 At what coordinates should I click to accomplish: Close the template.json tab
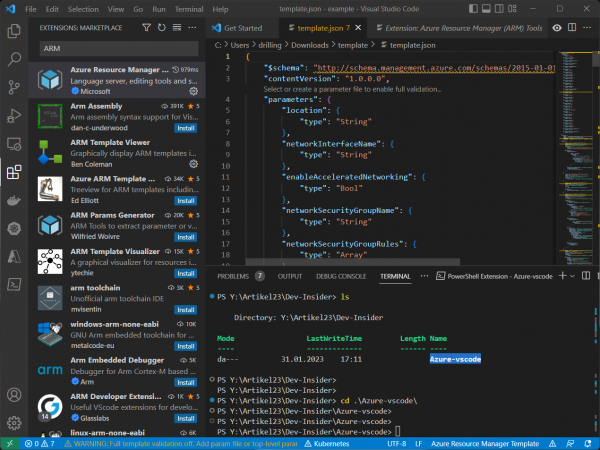pyautogui.click(x=358, y=28)
